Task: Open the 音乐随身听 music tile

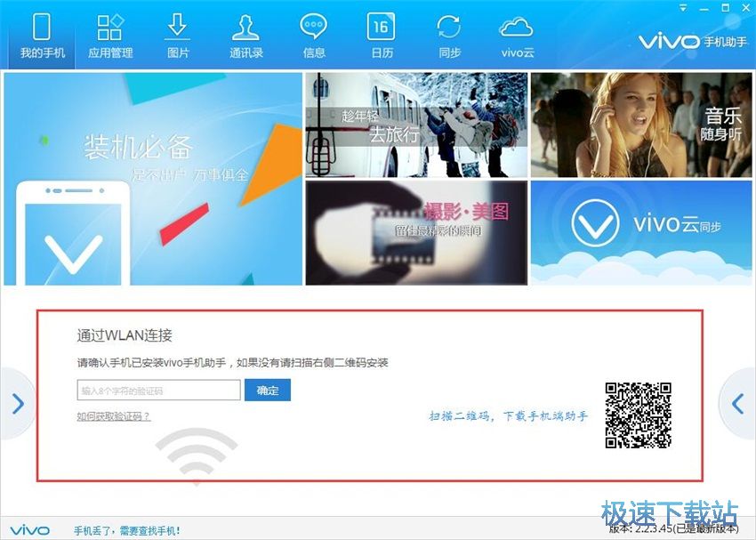Action: point(641,125)
